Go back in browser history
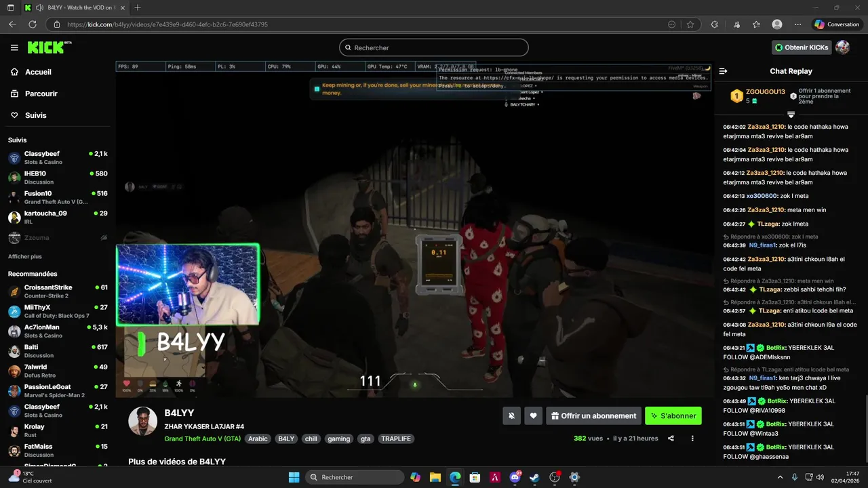868x488 pixels. click(12, 24)
